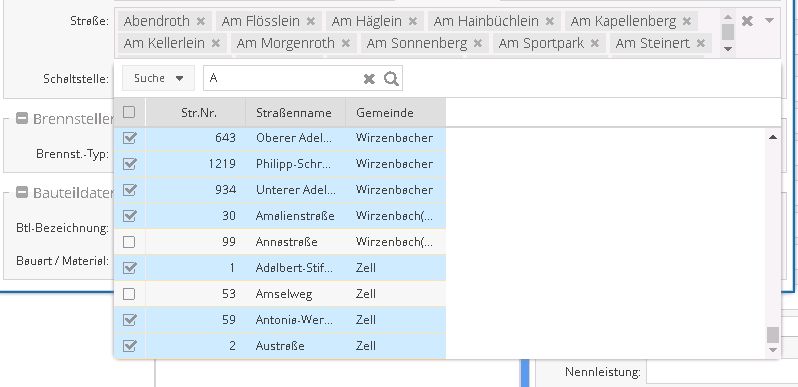Click Str.Nr. 934 cell
Image resolution: width=798 pixels, height=387 pixels.
pyautogui.click(x=196, y=190)
